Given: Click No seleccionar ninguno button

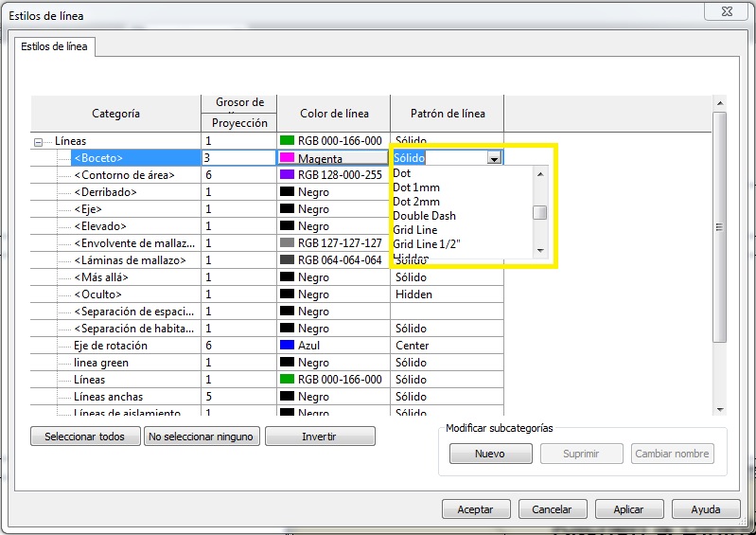Looking at the screenshot, I should (202, 437).
